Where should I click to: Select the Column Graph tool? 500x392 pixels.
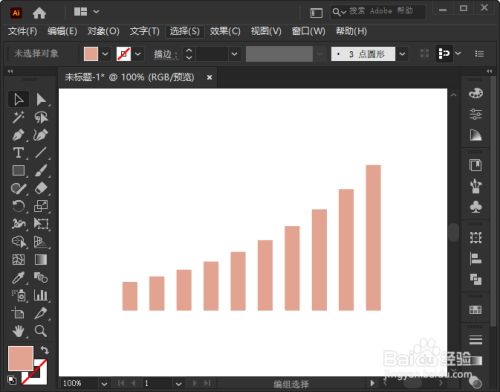click(41, 295)
